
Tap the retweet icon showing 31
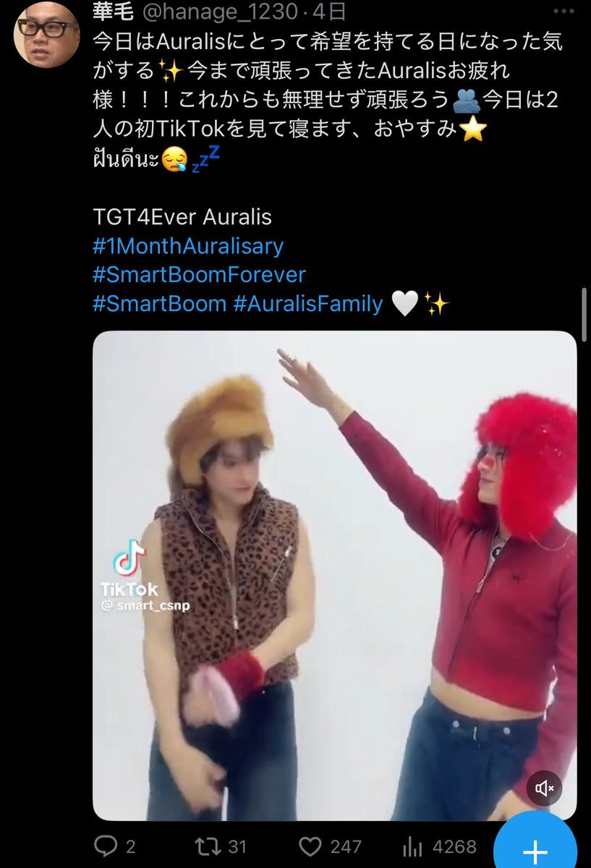point(208,846)
